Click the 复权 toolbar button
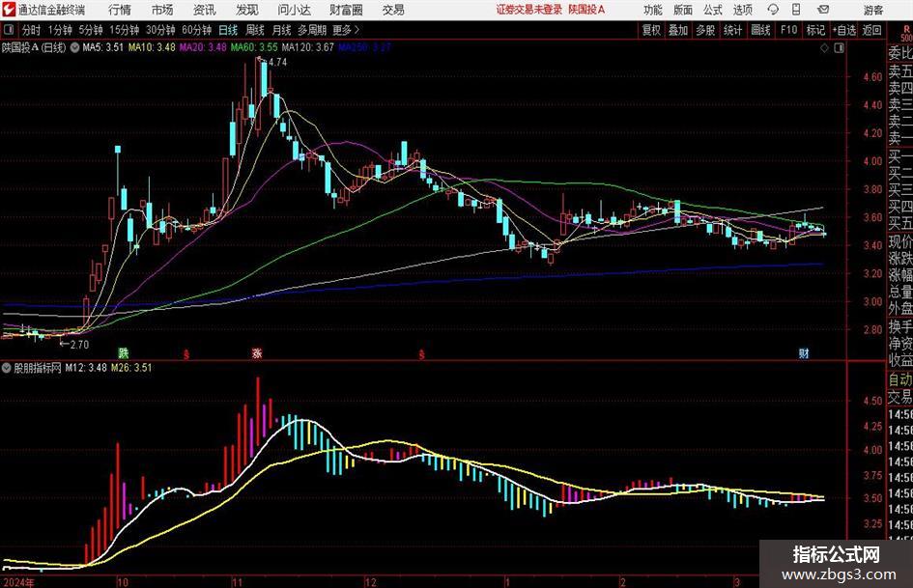The width and height of the screenshot is (913, 588). 651,30
